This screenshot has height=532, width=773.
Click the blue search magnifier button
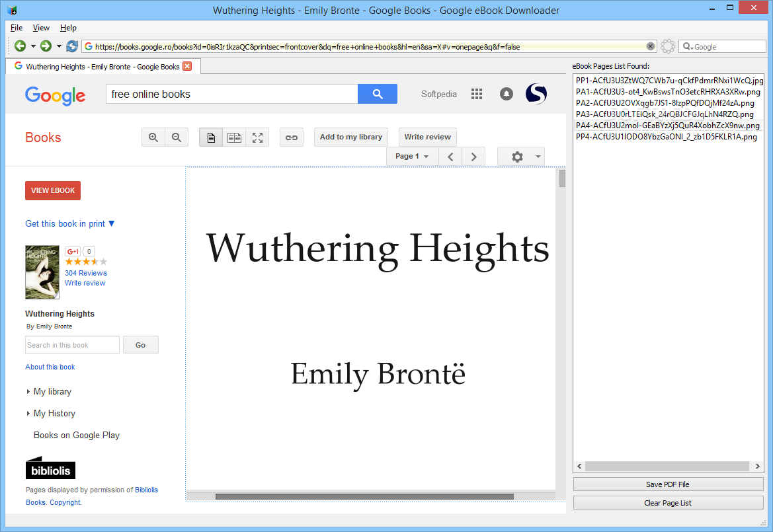coord(378,94)
